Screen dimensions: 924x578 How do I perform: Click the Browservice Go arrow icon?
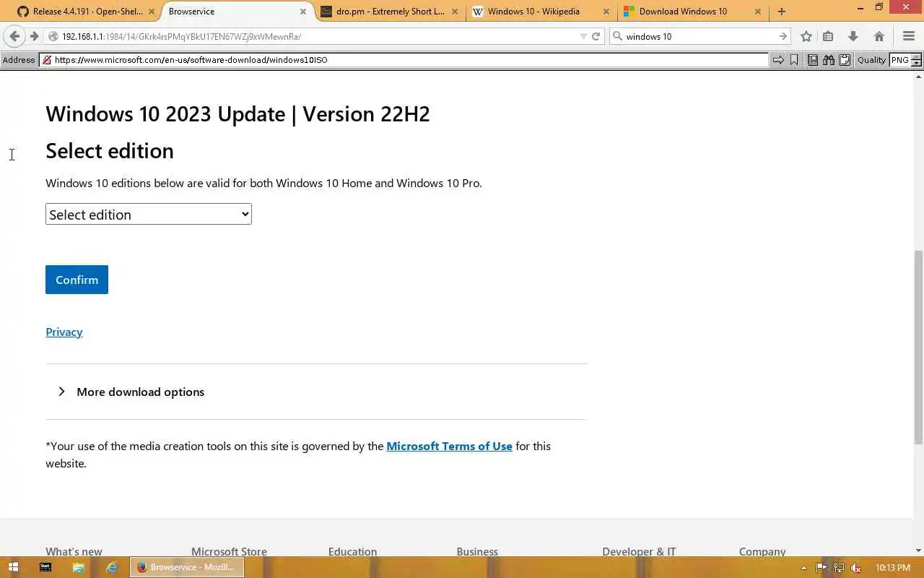click(x=778, y=60)
